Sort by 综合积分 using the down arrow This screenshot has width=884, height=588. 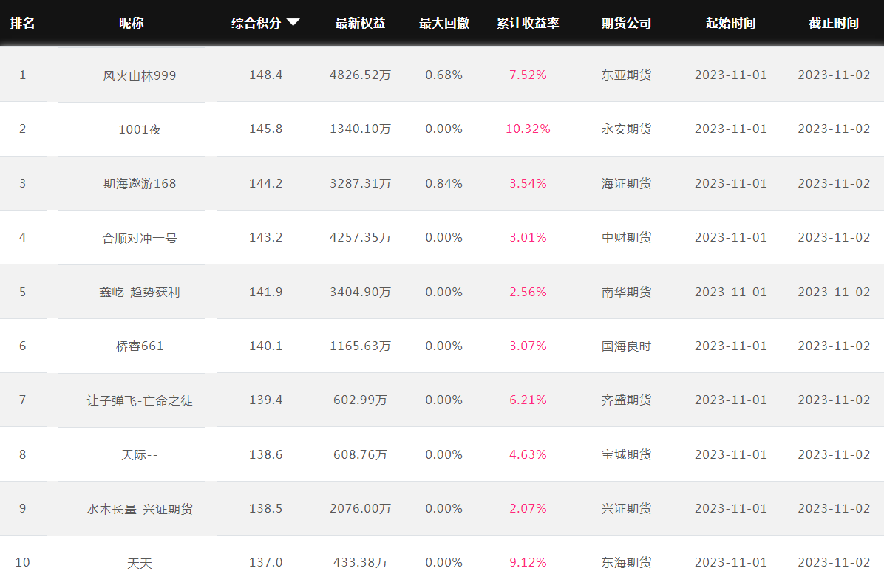pyautogui.click(x=293, y=22)
